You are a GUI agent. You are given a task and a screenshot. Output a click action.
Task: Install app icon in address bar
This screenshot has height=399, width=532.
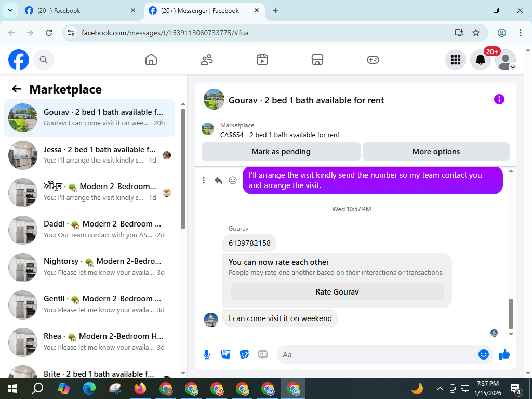(x=459, y=33)
